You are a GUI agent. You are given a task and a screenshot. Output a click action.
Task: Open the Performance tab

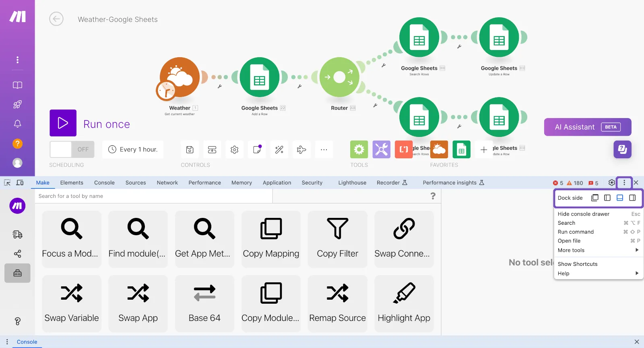click(205, 182)
